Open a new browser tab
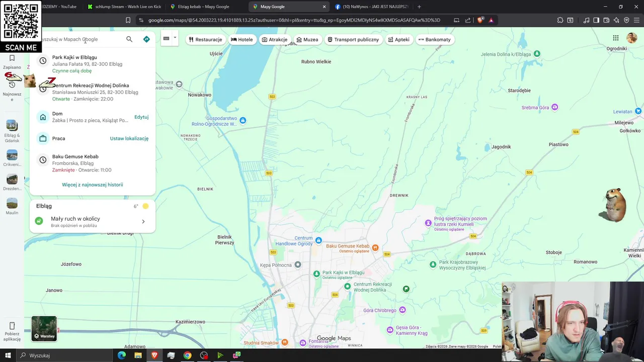644x362 pixels. [x=419, y=7]
